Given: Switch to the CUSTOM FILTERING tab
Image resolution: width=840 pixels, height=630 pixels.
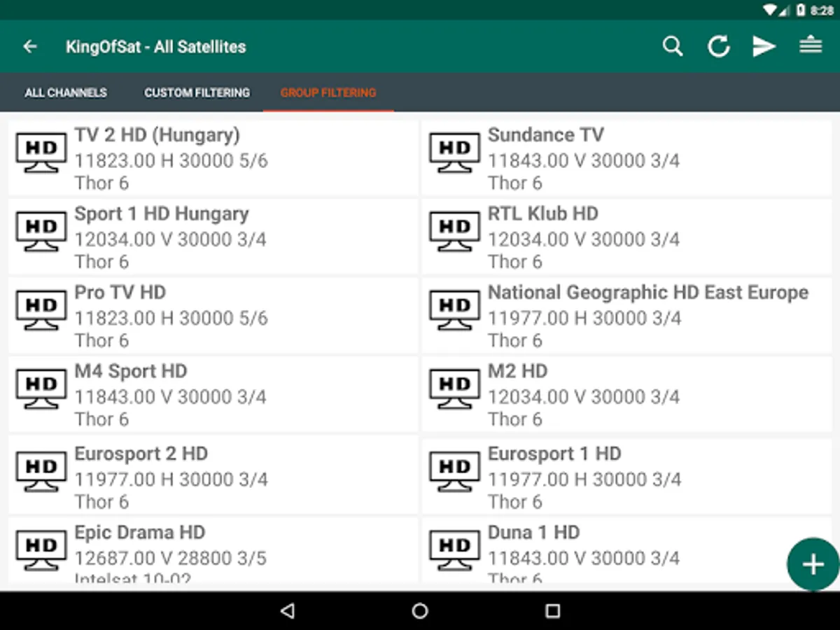Looking at the screenshot, I should tap(197, 92).
